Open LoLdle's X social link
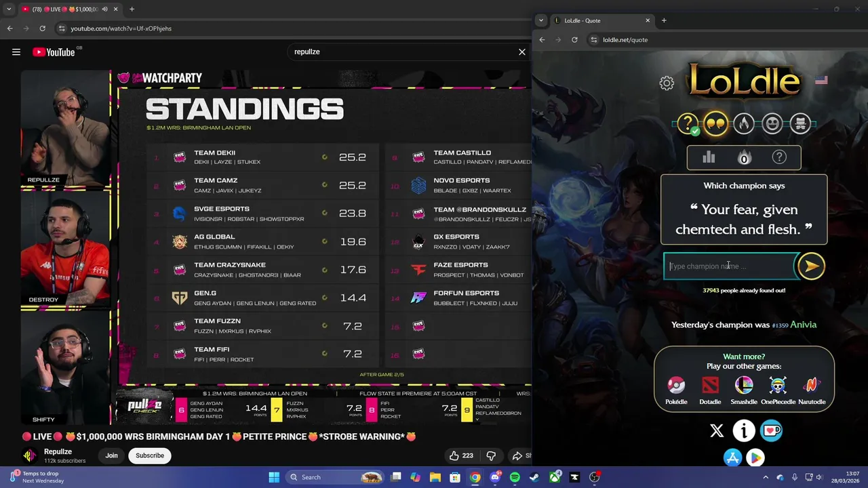The height and width of the screenshot is (488, 868). click(x=717, y=430)
